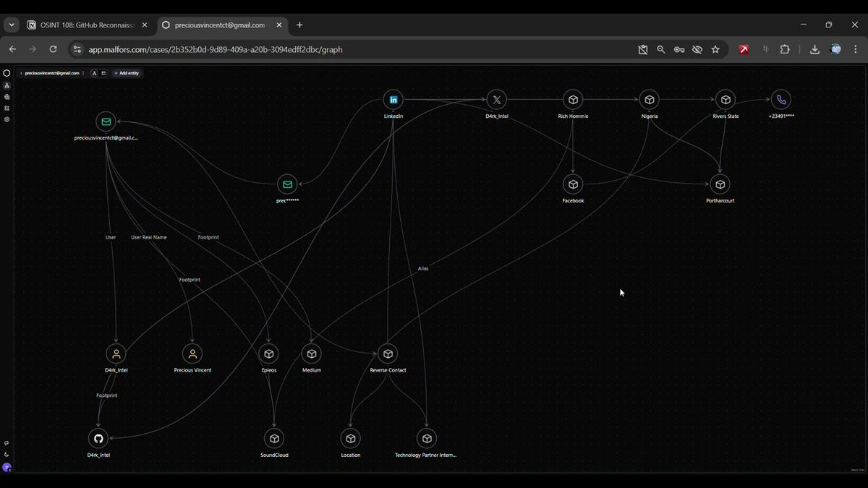This screenshot has height=488, width=868.
Task: Go back in browser history
Action: [12, 49]
